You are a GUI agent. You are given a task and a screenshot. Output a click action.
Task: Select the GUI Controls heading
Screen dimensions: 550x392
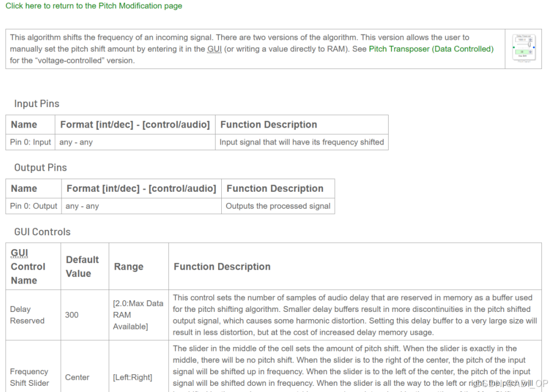coord(42,232)
